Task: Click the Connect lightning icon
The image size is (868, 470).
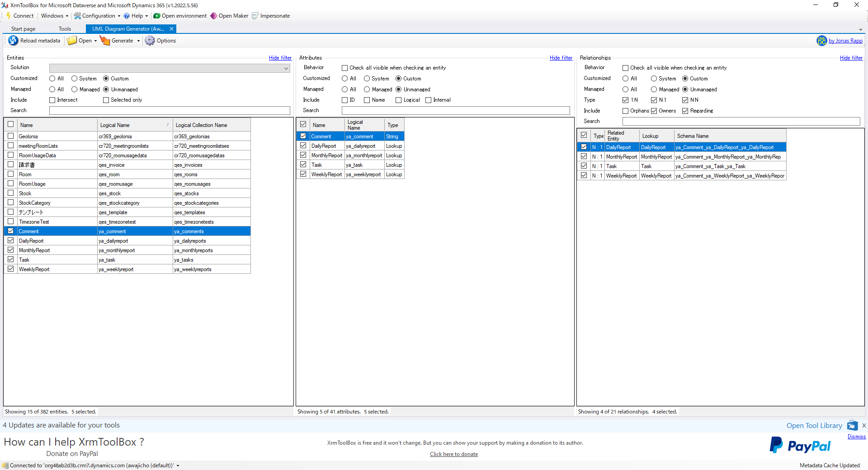Action: 8,16
